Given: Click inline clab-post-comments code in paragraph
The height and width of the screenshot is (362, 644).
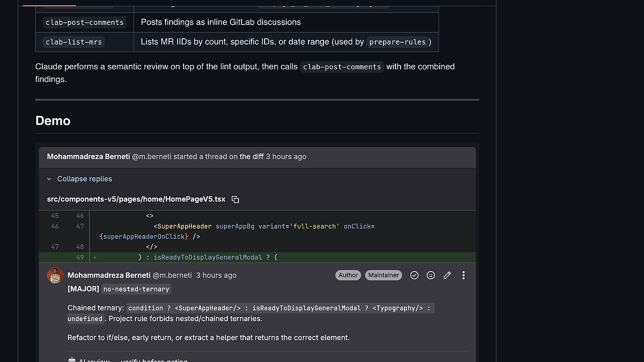Looking at the screenshot, I should point(342,67).
